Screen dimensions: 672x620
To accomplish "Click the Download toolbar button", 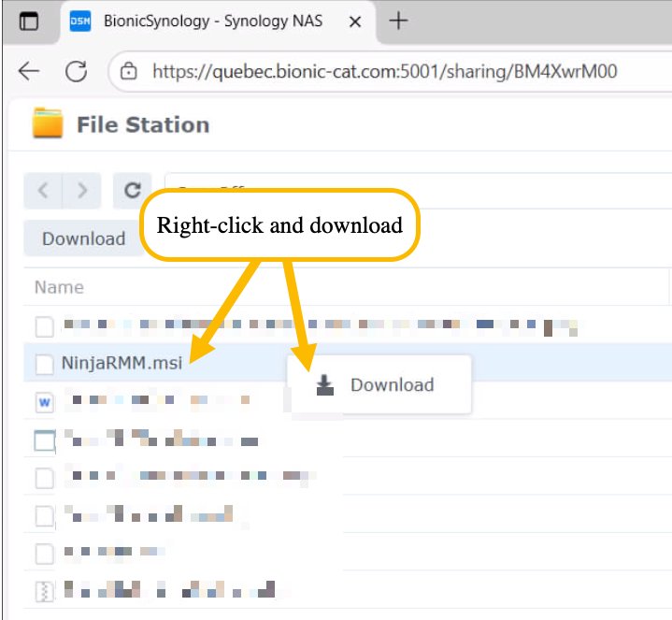I will coord(84,238).
